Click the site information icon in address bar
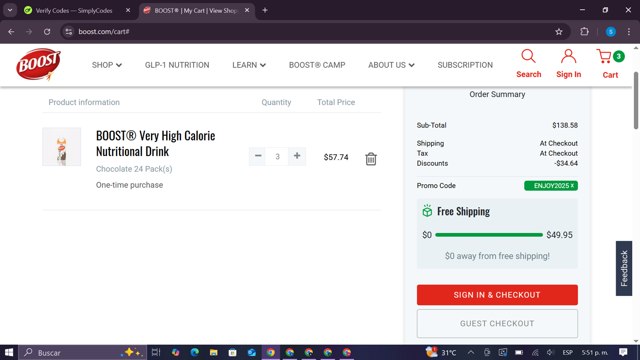640x360 pixels. pos(69,31)
